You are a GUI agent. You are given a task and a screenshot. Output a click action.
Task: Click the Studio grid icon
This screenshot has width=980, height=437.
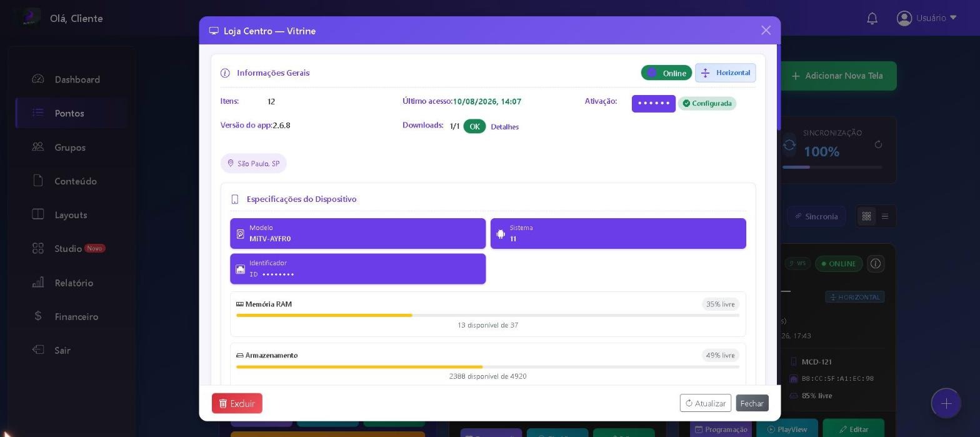[38, 248]
